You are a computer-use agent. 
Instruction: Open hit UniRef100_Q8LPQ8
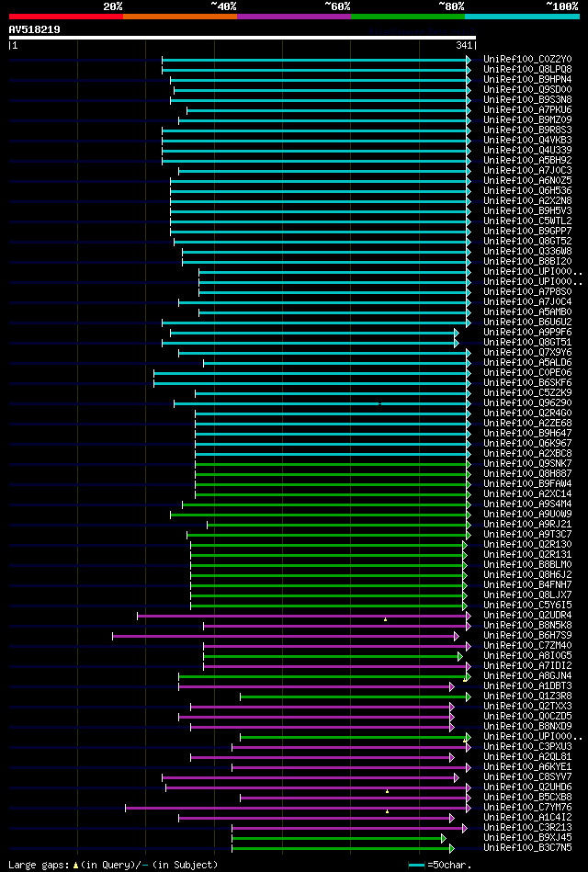click(527, 70)
